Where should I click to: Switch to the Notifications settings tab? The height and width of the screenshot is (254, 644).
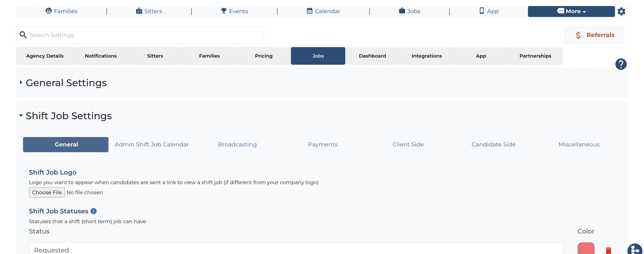(x=101, y=56)
